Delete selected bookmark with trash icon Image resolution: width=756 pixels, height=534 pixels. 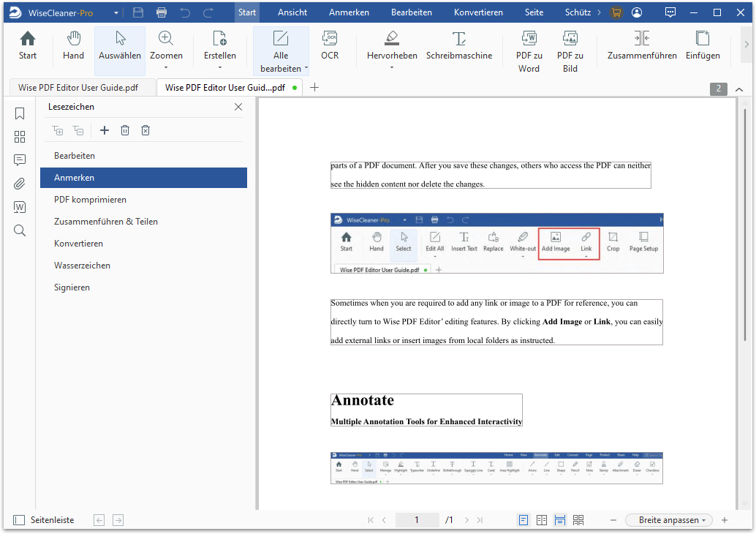click(125, 130)
